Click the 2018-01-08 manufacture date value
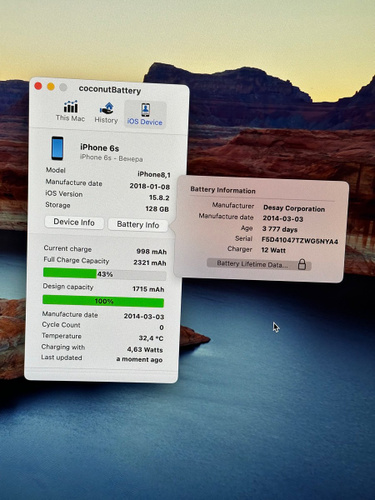Screen dimensions: 375x500 click(150, 186)
